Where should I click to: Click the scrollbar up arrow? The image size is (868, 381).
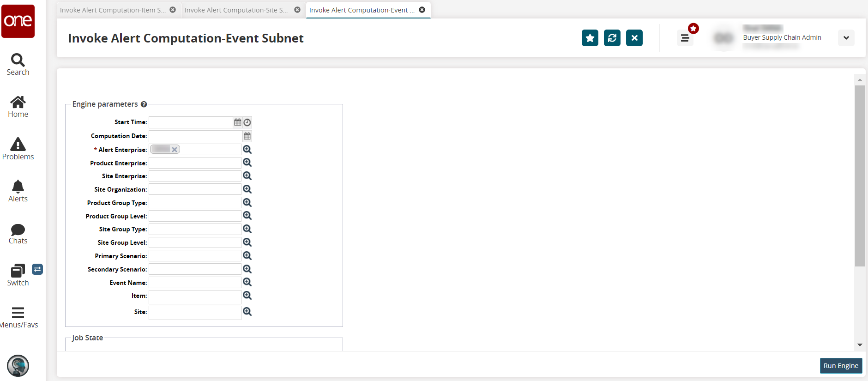coord(860,80)
